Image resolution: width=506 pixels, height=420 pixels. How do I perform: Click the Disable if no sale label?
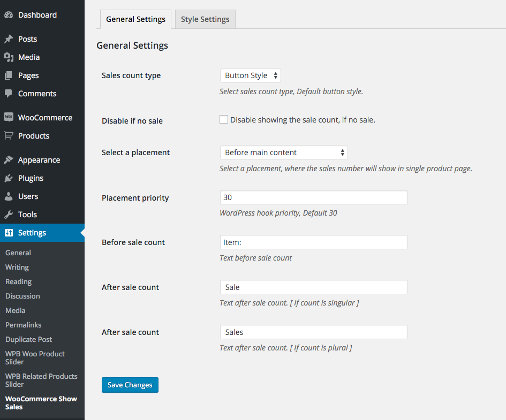(132, 121)
